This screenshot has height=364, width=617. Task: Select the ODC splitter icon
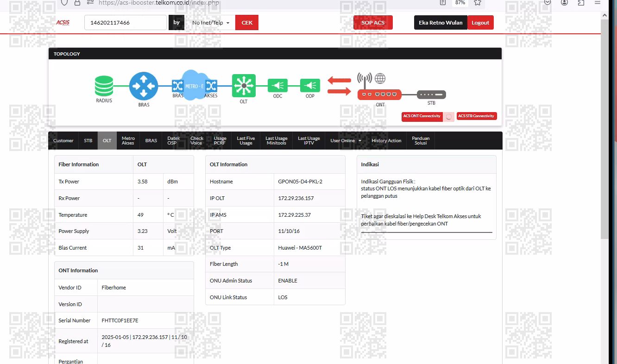click(277, 86)
